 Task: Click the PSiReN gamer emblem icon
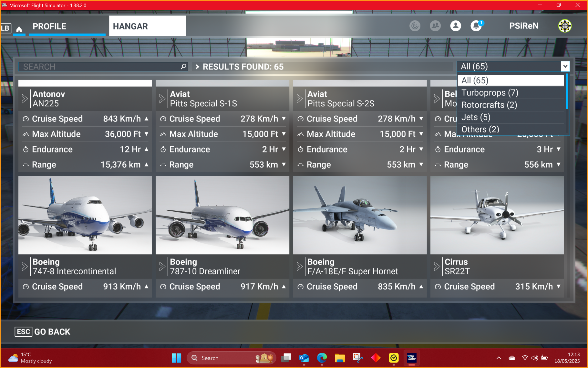click(565, 26)
